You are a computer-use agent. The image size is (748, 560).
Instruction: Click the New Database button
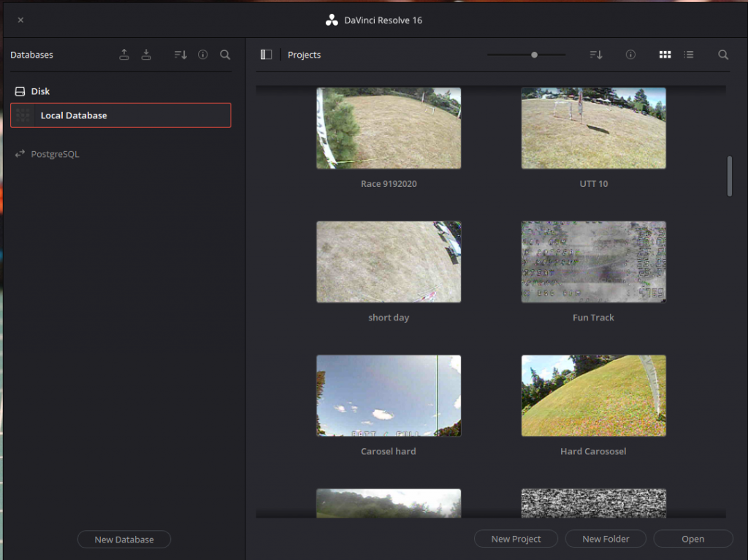124,540
